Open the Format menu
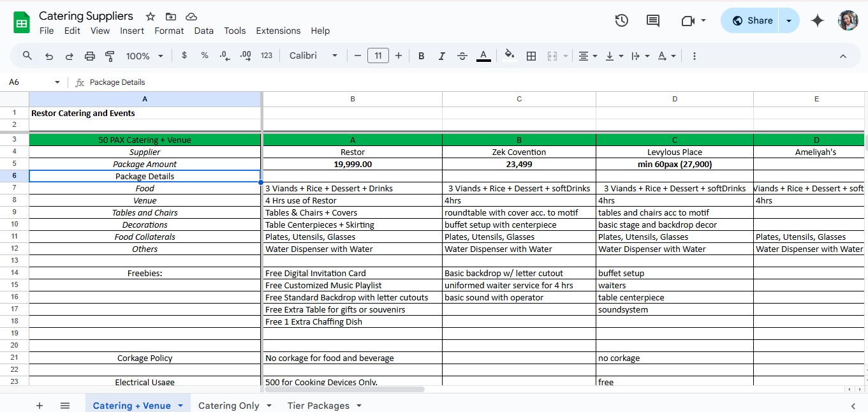868x412 pixels. pyautogui.click(x=169, y=31)
